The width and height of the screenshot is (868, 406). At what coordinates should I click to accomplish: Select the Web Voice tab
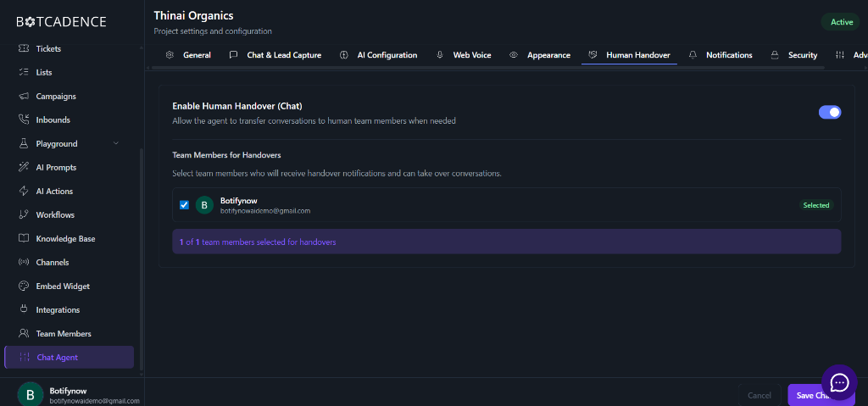click(x=464, y=55)
